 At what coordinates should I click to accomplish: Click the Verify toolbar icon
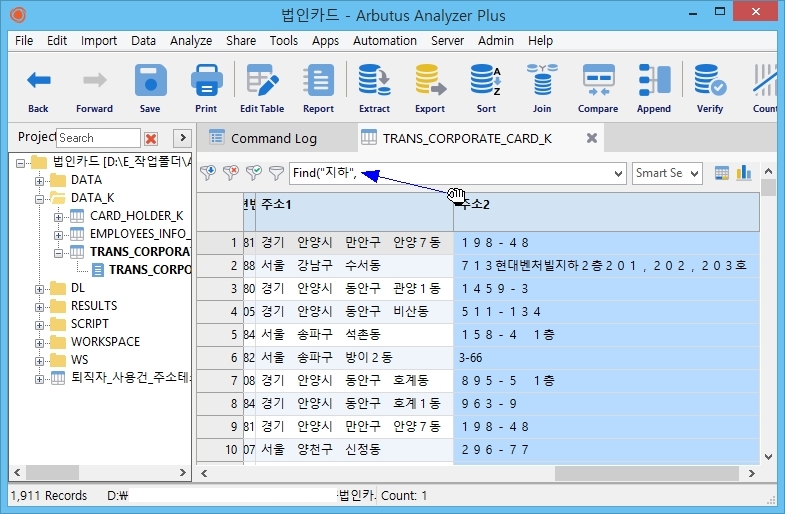point(710,80)
